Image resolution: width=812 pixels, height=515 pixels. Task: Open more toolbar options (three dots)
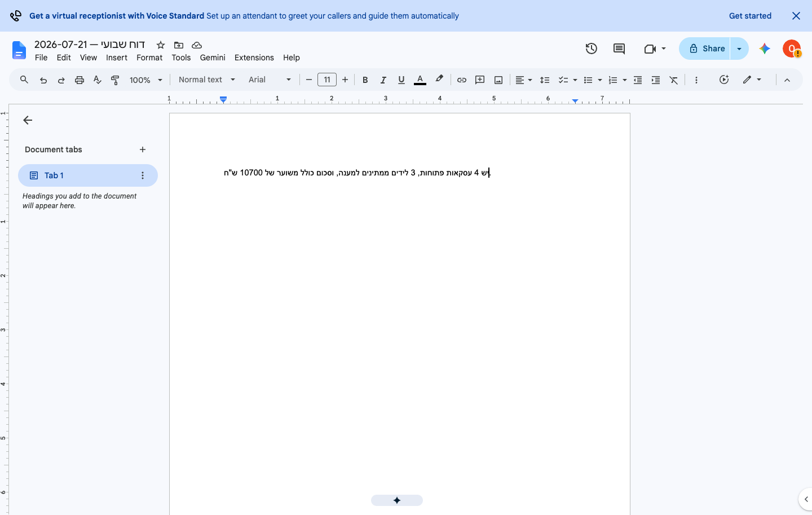point(696,80)
